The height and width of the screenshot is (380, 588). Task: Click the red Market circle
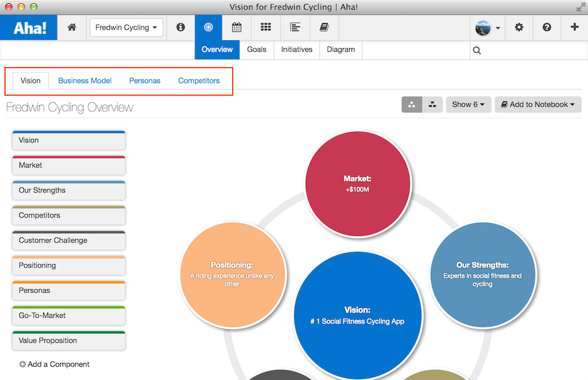coord(358,184)
